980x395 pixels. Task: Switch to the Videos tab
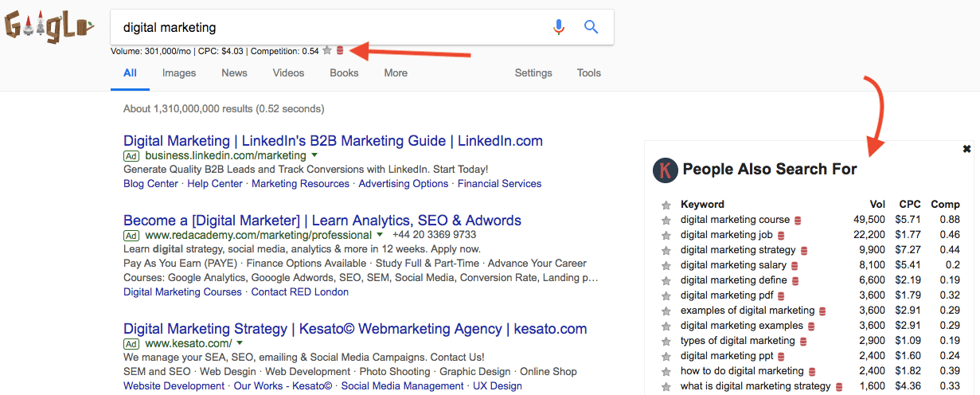pos(288,72)
